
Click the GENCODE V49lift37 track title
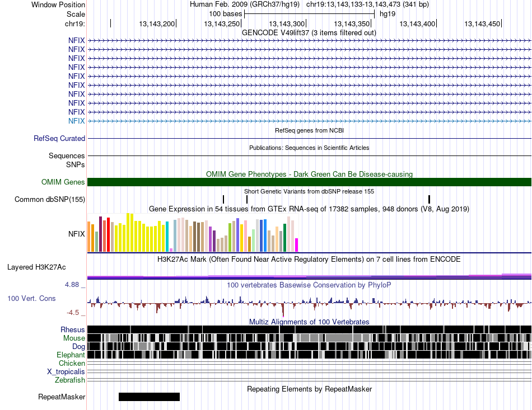tap(309, 33)
